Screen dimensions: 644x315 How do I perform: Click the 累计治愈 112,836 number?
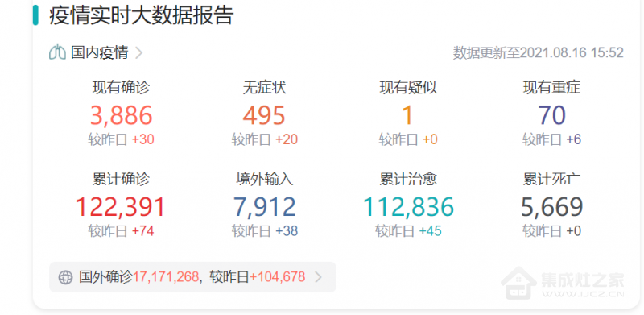(x=408, y=207)
